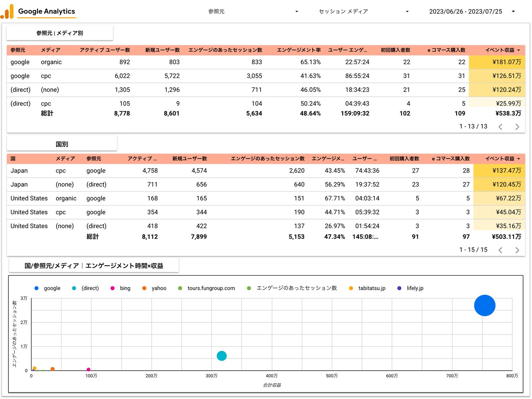532x399 pixels.
Task: Toggle the google legend series dot
Action: (37, 288)
